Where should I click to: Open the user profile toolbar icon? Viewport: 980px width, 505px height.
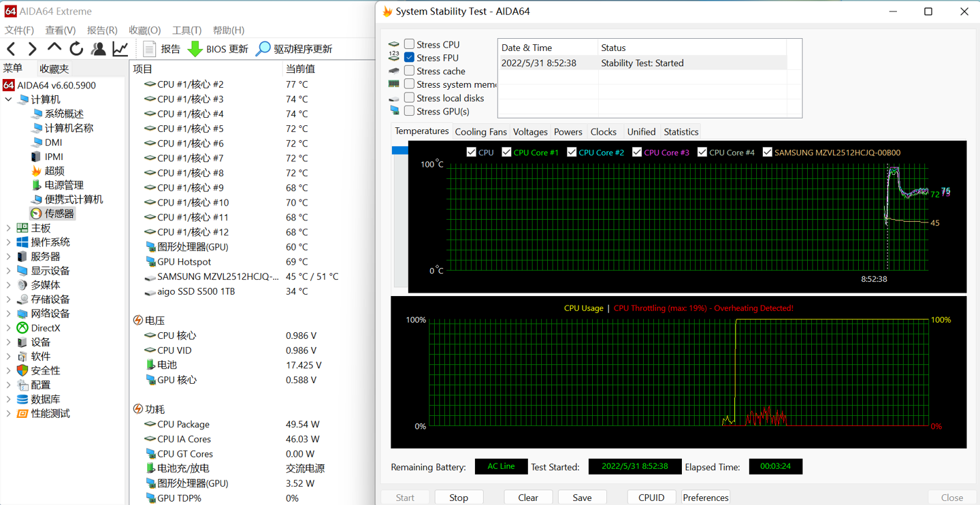pyautogui.click(x=99, y=49)
